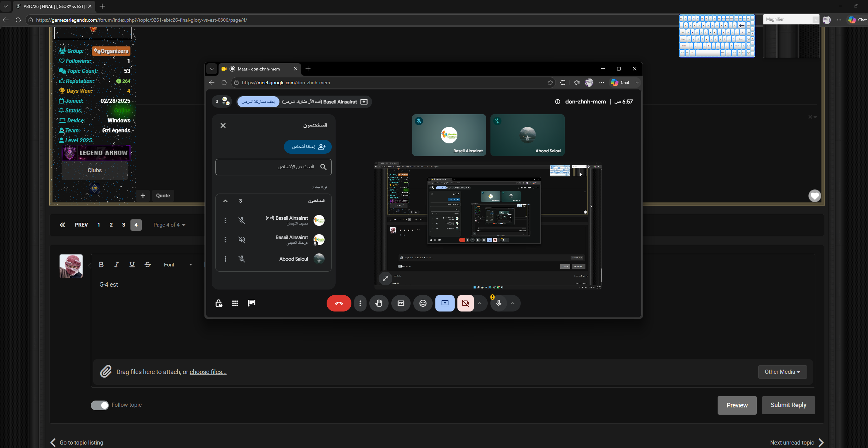Go to forum page 3
This screenshot has width=868, height=448.
click(124, 225)
